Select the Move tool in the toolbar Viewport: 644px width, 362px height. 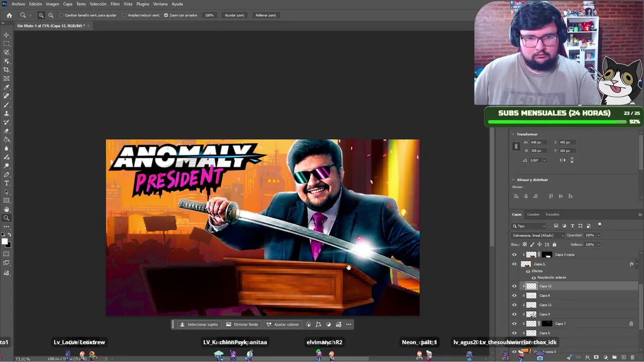point(7,35)
